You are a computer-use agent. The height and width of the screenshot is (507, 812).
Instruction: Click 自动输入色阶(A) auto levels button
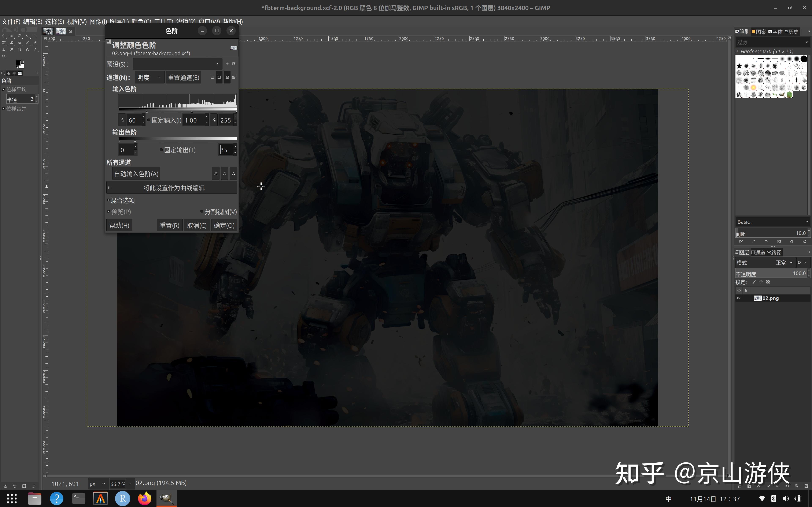click(x=136, y=174)
